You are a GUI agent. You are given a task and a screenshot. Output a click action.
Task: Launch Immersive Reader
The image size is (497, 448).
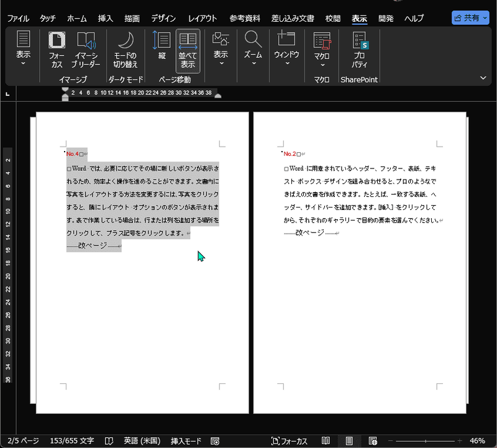(x=86, y=50)
